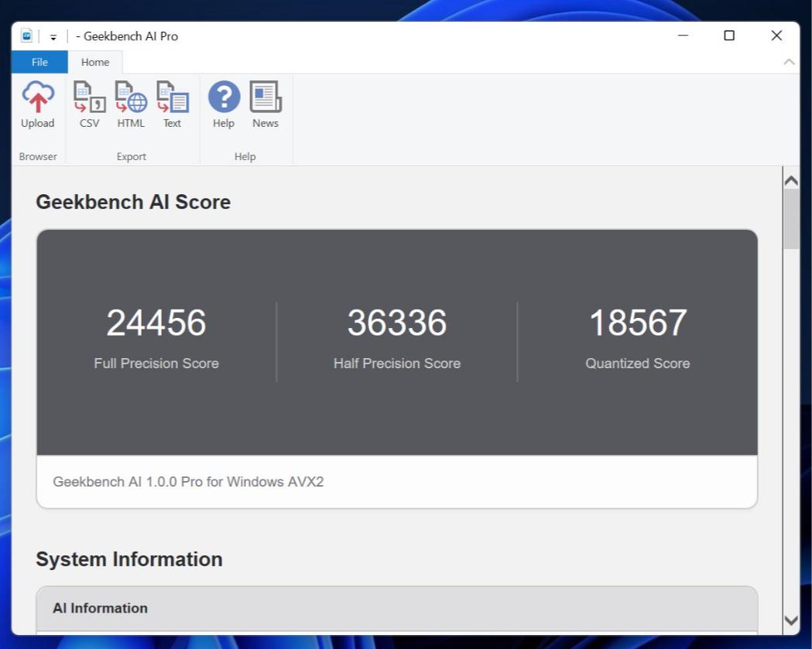Select the Half Precision Score 36336
Viewport: 812px width, 649px height.
point(396,324)
